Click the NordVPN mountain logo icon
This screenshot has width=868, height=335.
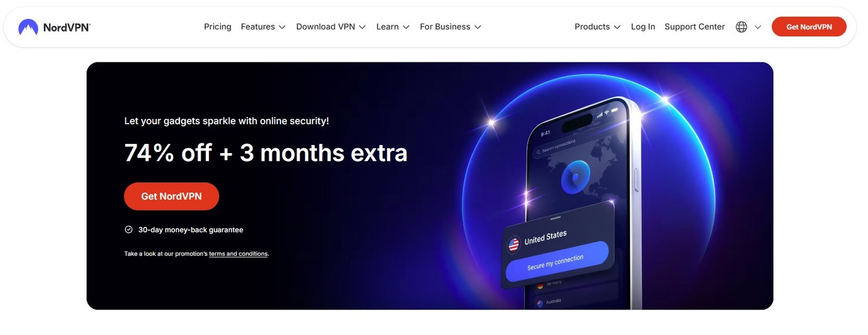coord(28,27)
